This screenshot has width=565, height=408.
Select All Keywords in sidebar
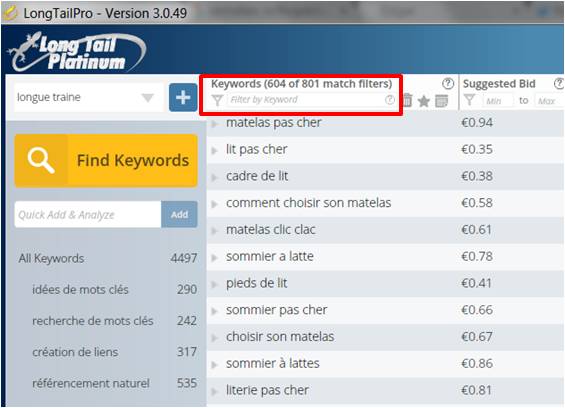pos(52,258)
